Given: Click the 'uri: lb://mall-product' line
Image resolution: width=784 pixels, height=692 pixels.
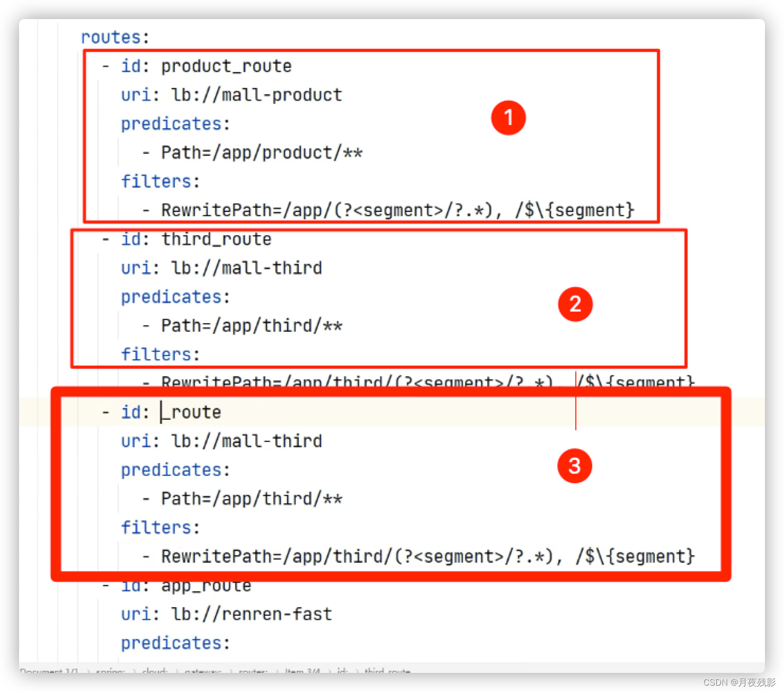Looking at the screenshot, I should (231, 95).
